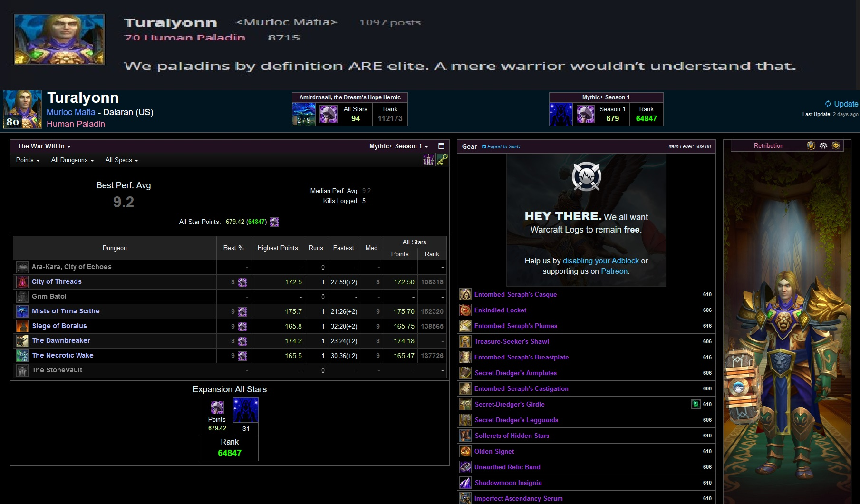Screen dimensions: 860x504
Task: Open the Raids toggle icon with swords
Action: 428,160
